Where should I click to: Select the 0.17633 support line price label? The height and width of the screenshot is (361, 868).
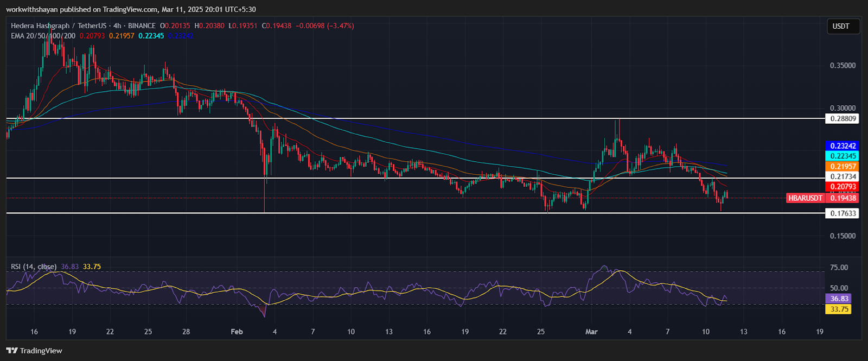pos(841,213)
